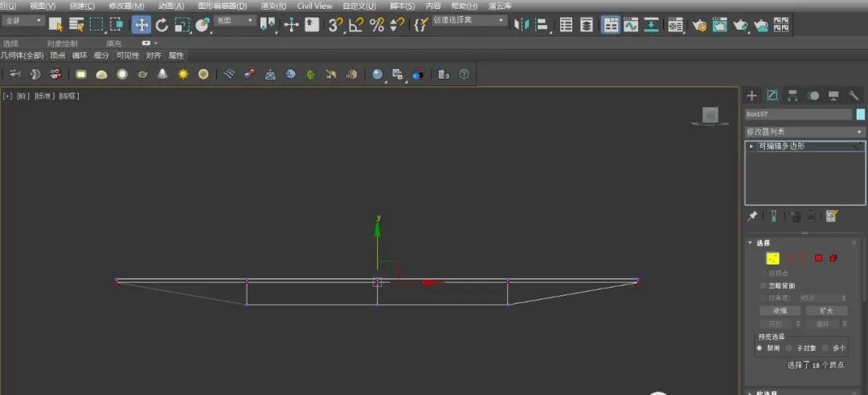Open the Utilities wrench panel tab
The height and width of the screenshot is (395, 868).
pyautogui.click(x=854, y=96)
